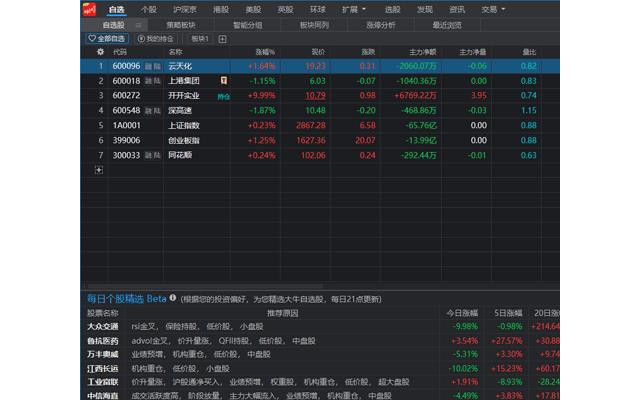The width and height of the screenshot is (640, 400).
Task: Select the 同花顺 stock name
Action: [180, 156]
